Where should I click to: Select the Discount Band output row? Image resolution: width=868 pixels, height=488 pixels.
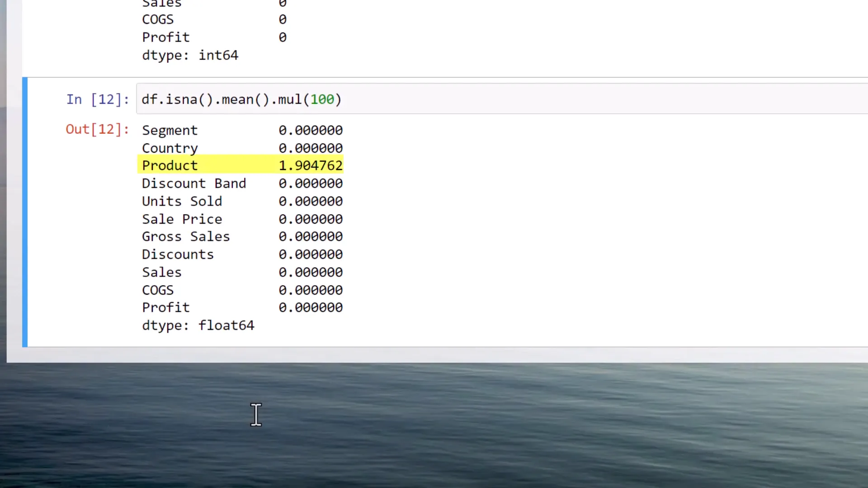click(x=194, y=183)
